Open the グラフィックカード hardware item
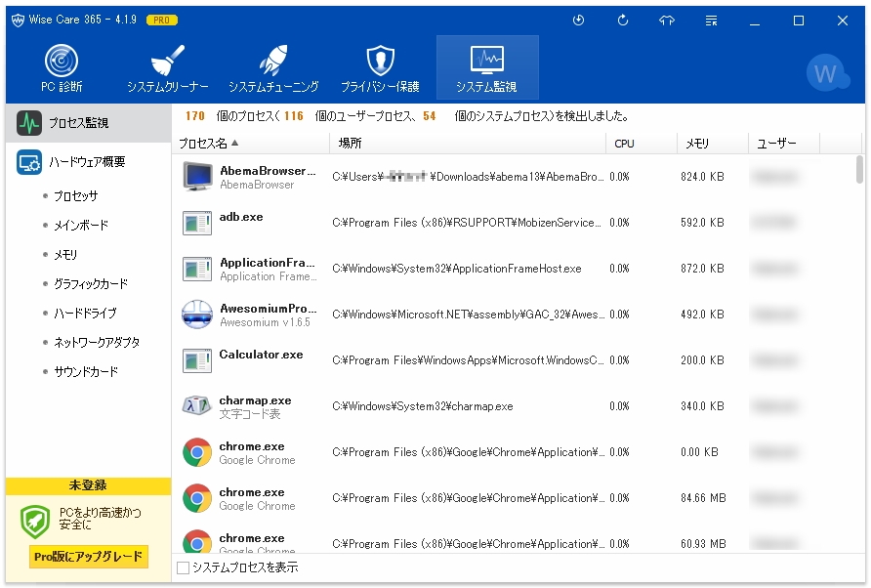This screenshot has height=588, width=871. 91,284
